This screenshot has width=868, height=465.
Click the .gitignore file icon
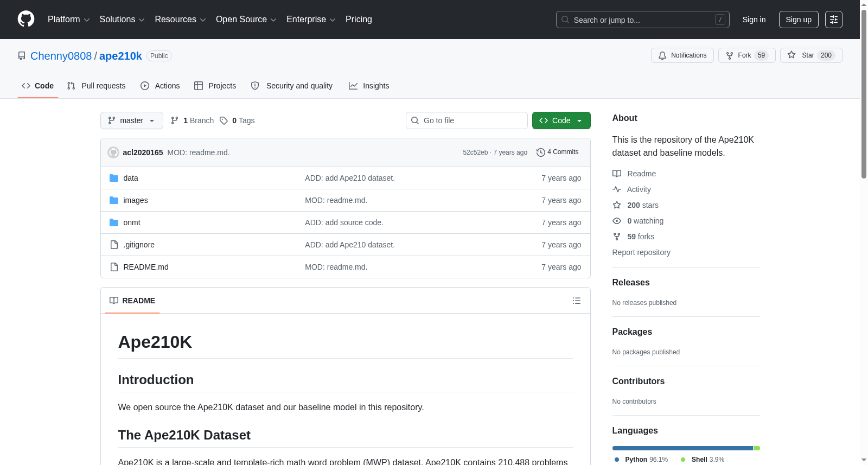(x=114, y=245)
